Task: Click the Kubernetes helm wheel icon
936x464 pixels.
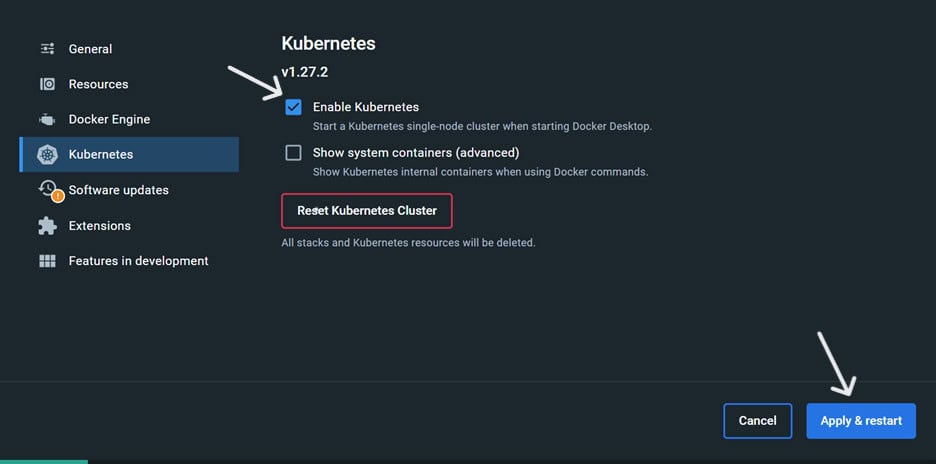Action: 47,155
